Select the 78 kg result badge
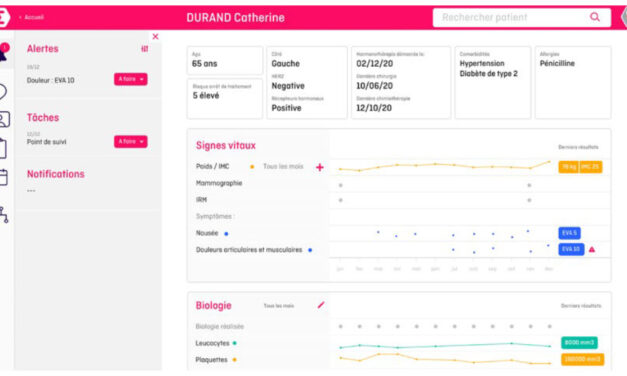Viewport: 627px width, 376px height. click(568, 167)
